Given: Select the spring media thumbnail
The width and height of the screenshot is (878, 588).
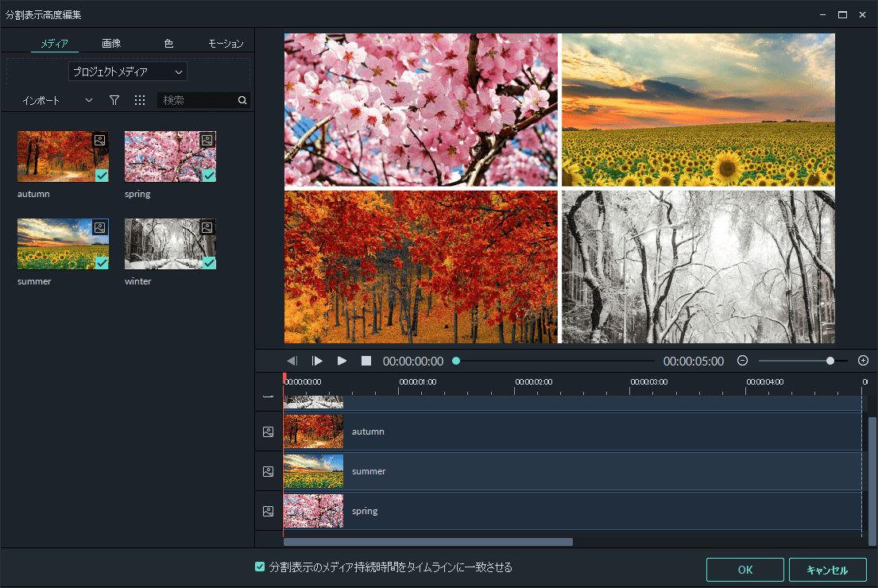Looking at the screenshot, I should (x=170, y=157).
